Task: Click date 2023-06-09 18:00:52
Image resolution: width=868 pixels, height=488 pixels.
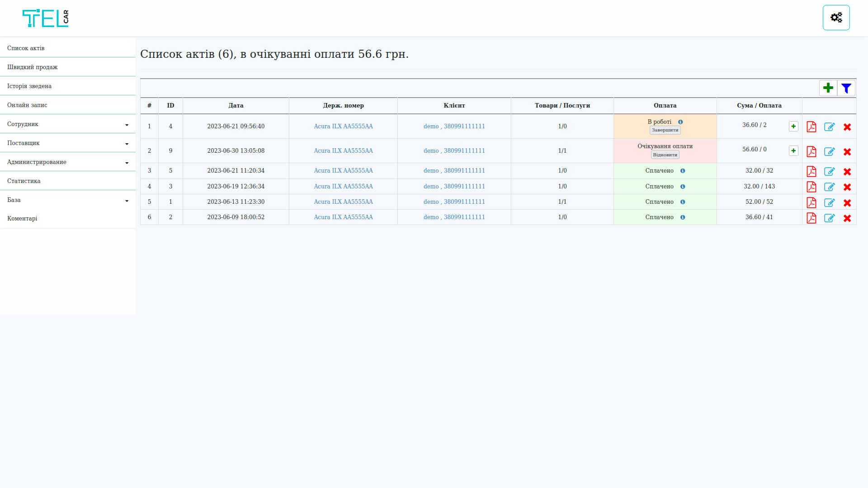Action: click(236, 217)
